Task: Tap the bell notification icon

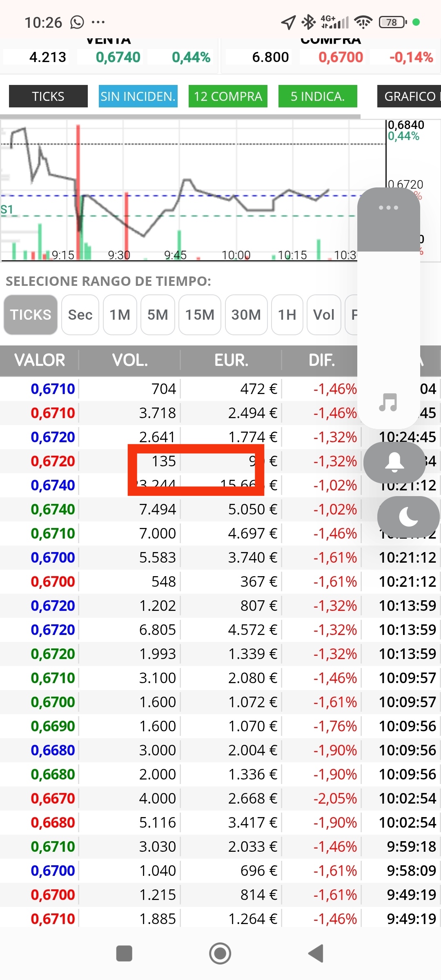Action: [394, 463]
